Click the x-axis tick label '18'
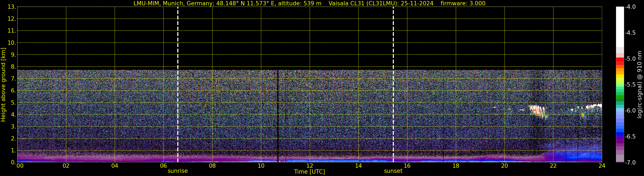The width and height of the screenshot is (644, 176). coord(456,166)
